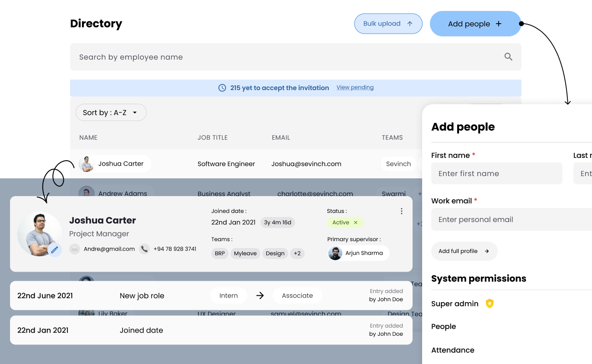Image resolution: width=592 pixels, height=364 pixels.
Task: Click the clock icon in the invitation banner
Action: click(222, 87)
